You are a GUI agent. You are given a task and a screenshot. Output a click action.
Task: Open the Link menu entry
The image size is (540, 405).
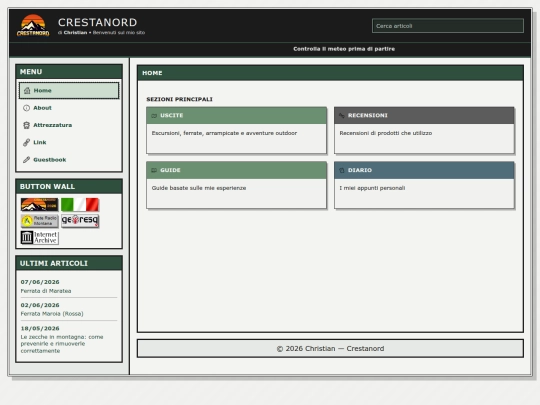[69, 142]
